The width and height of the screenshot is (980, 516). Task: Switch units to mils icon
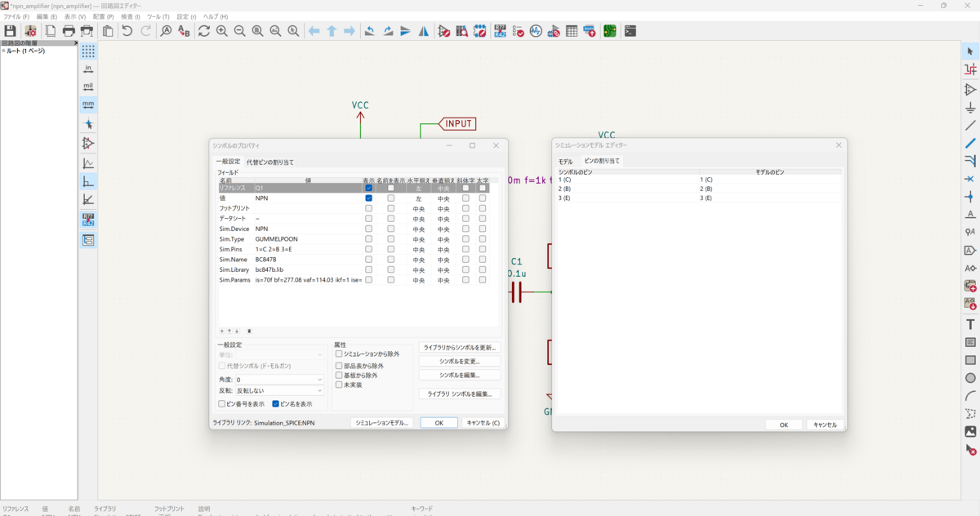coord(88,87)
